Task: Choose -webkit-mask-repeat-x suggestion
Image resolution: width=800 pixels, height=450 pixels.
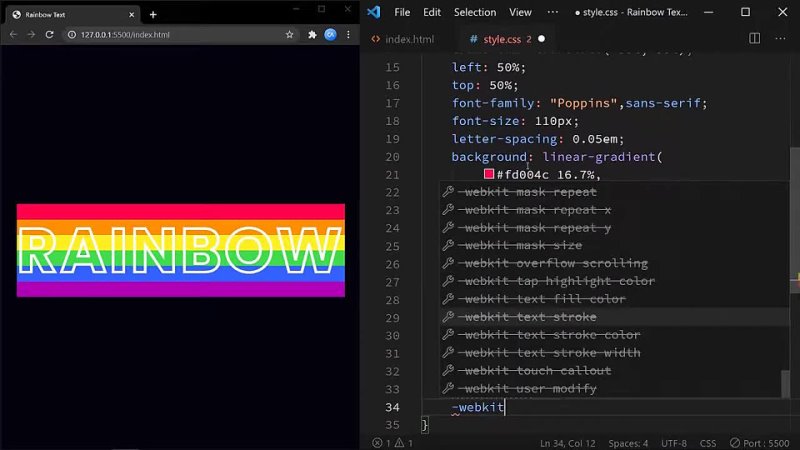Action: [614, 210]
